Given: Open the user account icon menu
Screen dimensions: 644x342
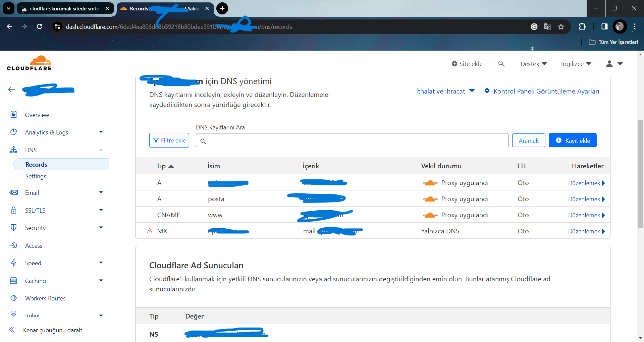Looking at the screenshot, I should [x=614, y=64].
